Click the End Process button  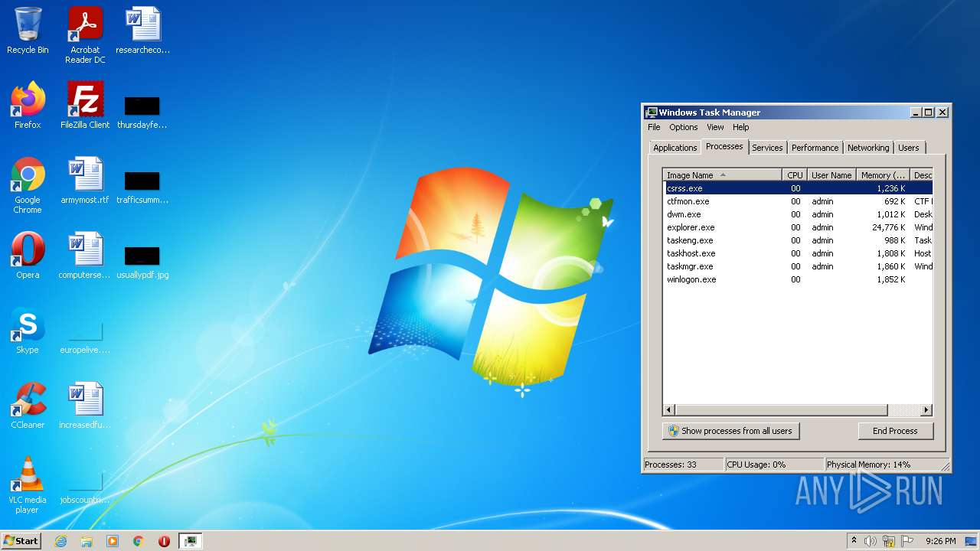pos(895,431)
